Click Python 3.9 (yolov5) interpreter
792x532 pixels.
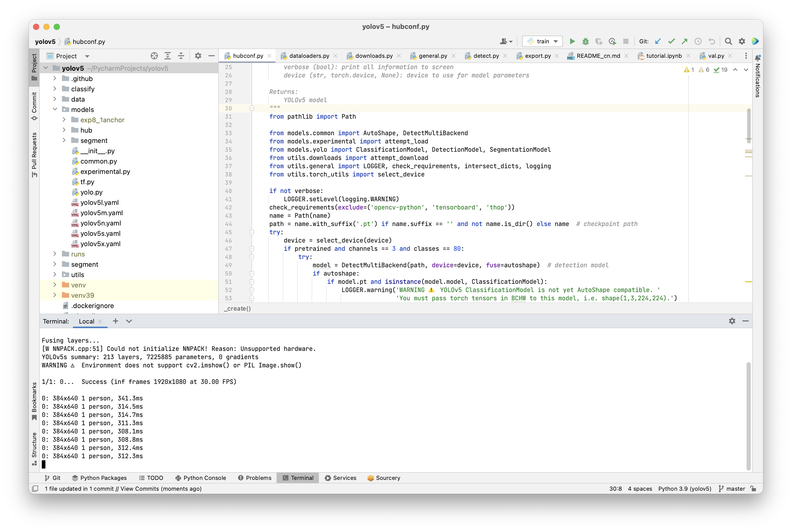[684, 489]
